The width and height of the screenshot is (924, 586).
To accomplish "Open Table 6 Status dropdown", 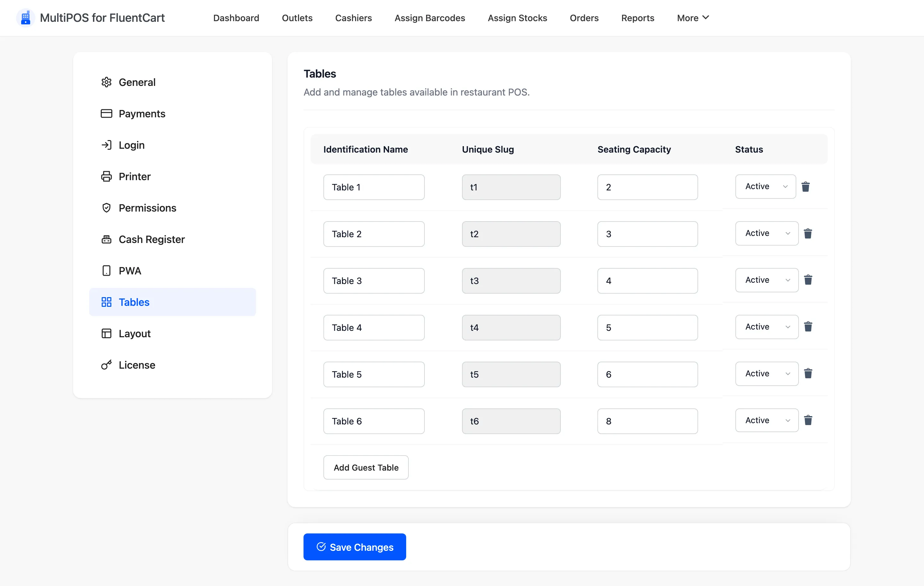I will [x=767, y=420].
